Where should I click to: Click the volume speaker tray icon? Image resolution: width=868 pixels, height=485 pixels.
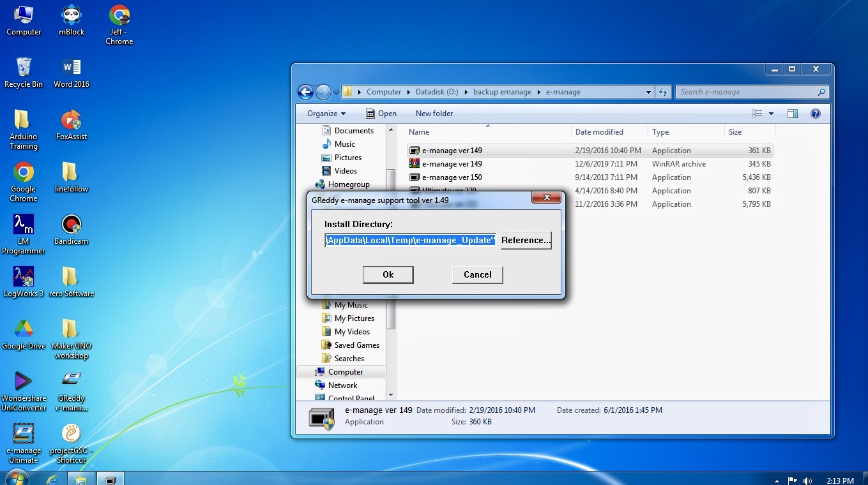click(x=807, y=480)
